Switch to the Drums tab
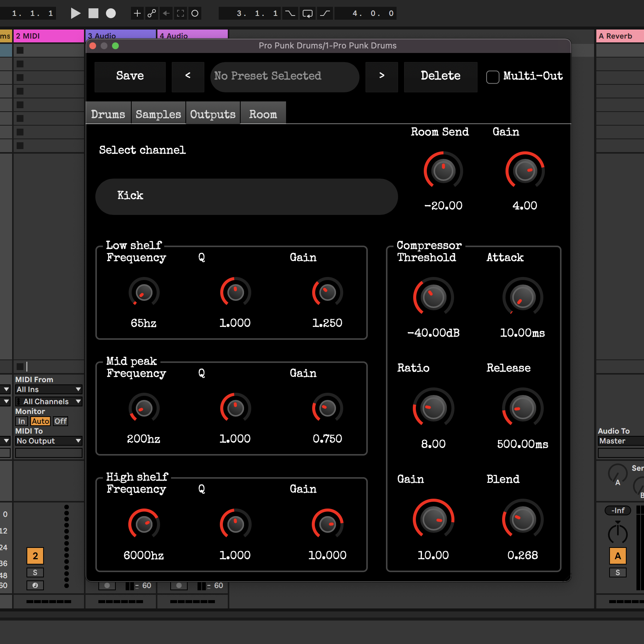 click(108, 114)
